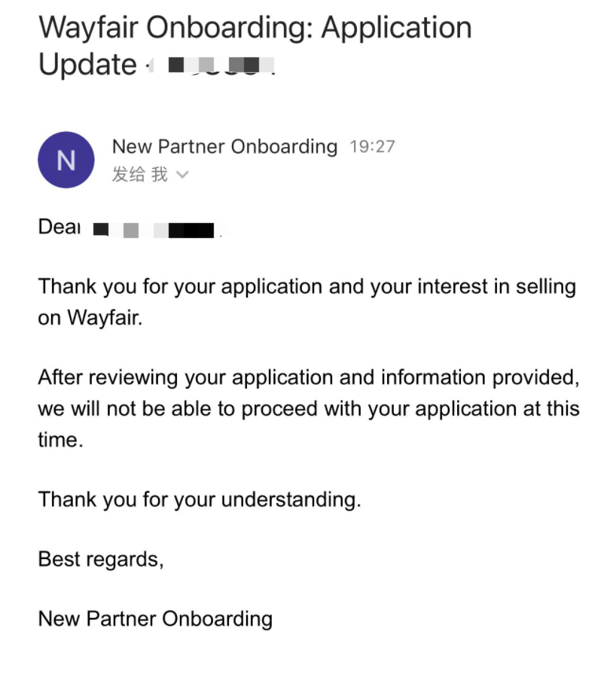Click "on Wayfair." in the body
This screenshot has height=678, width=616.
[x=90, y=318]
